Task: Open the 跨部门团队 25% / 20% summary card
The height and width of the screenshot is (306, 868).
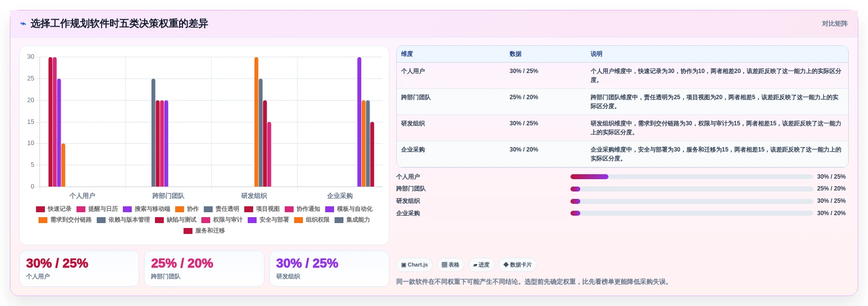Action: tap(204, 268)
